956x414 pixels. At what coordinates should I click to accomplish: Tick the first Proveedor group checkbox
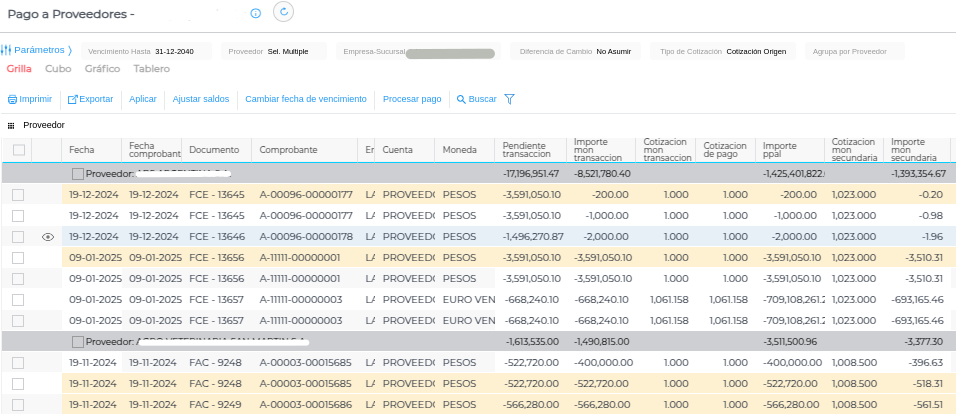point(78,174)
